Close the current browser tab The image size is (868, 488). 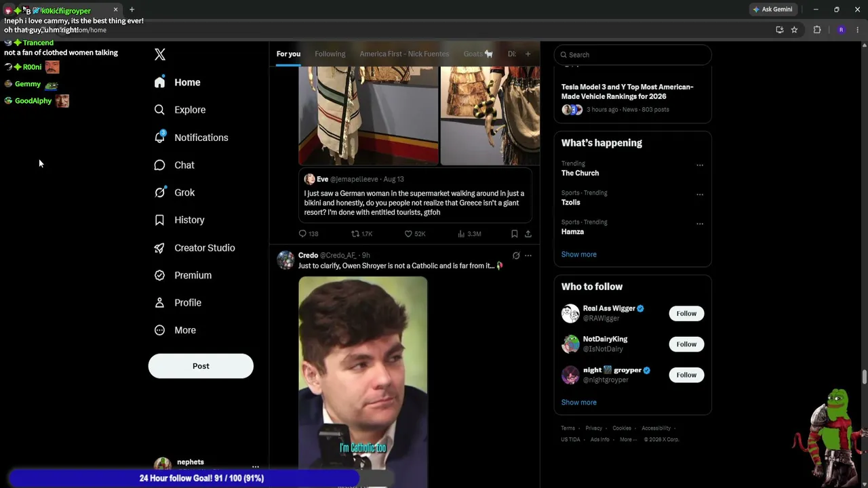click(x=115, y=9)
